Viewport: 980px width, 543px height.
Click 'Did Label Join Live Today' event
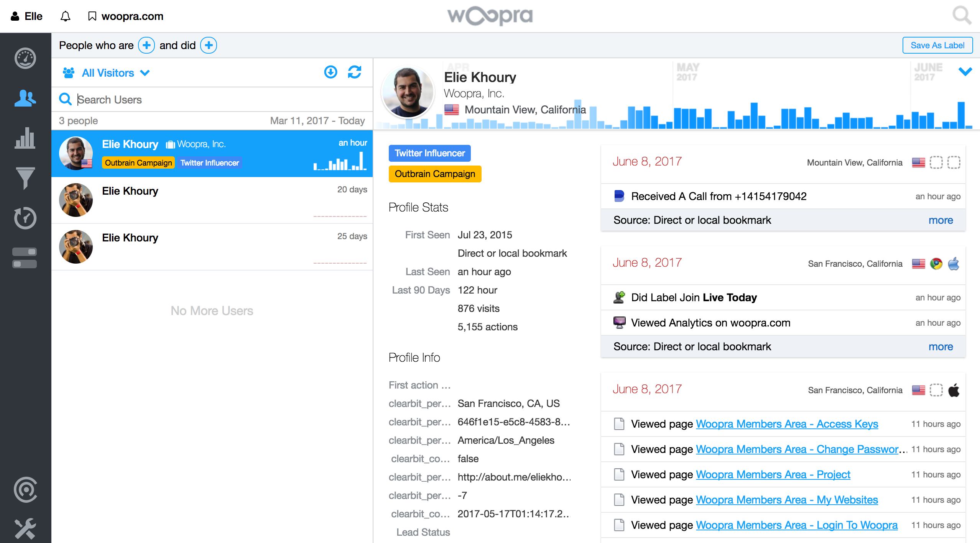point(694,297)
